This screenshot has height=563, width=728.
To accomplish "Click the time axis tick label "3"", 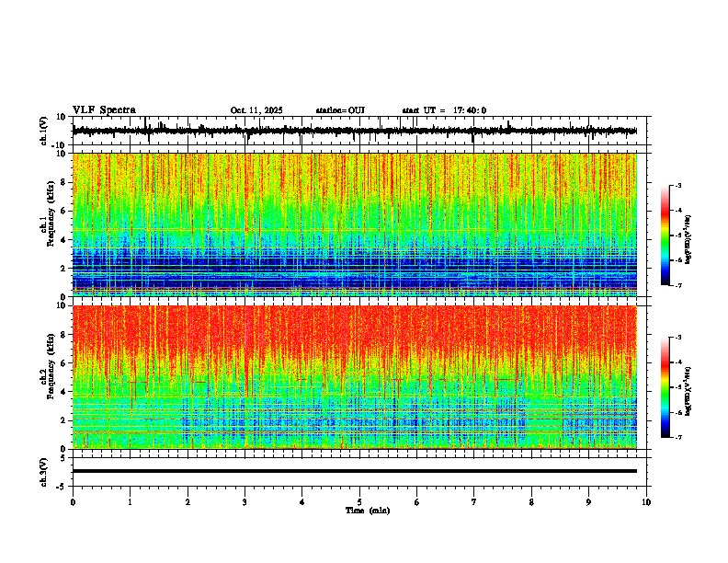I will pos(245,502).
